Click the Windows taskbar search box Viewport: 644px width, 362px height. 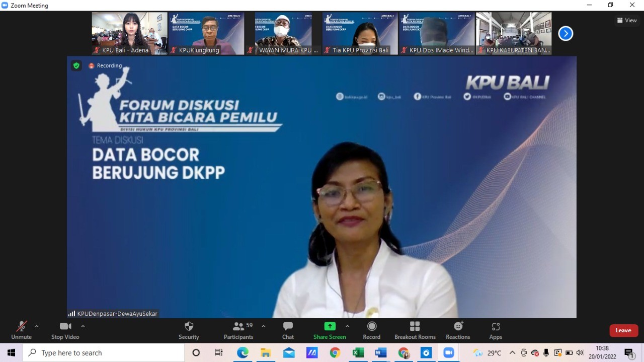click(104, 353)
